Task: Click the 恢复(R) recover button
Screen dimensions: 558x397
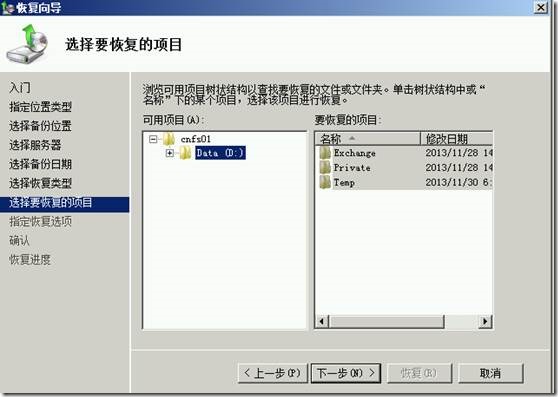Action: click(419, 373)
